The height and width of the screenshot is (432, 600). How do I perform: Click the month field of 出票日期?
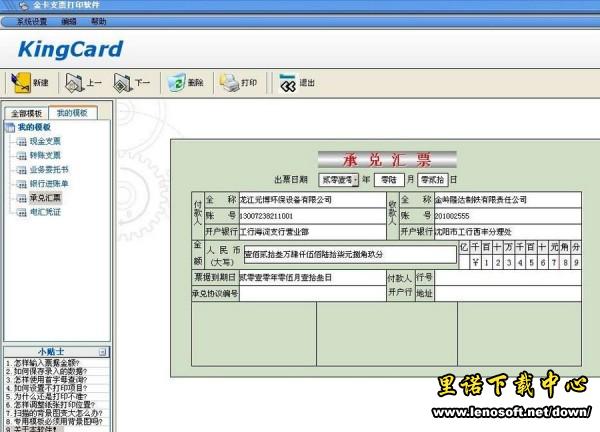pyautogui.click(x=389, y=180)
